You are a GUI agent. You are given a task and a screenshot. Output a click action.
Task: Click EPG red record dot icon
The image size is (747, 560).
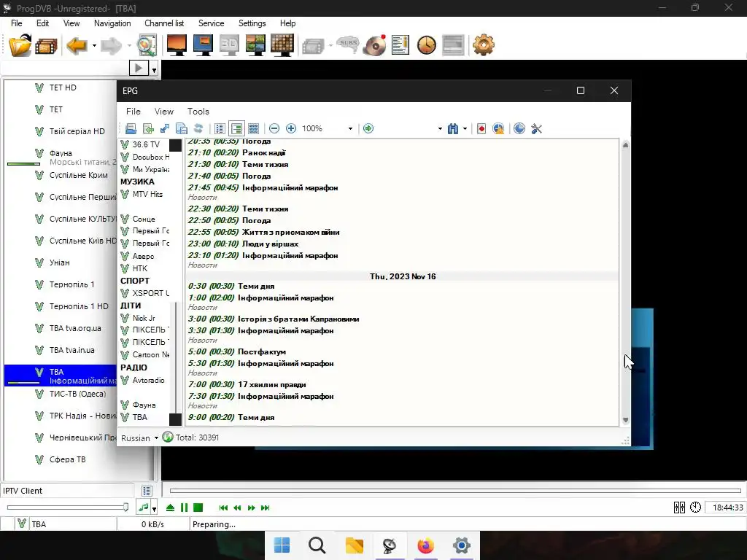(x=481, y=128)
